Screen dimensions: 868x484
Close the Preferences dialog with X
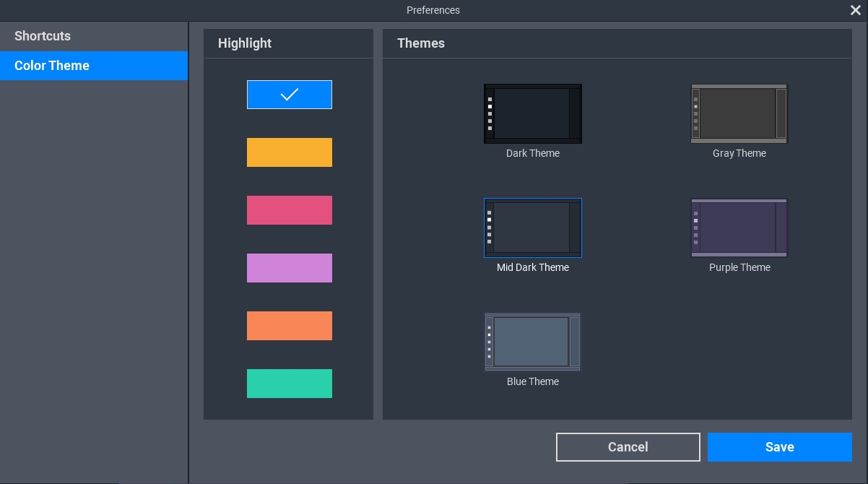tap(856, 10)
